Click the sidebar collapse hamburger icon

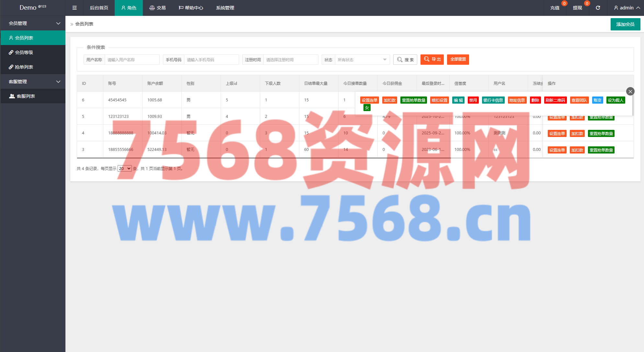(75, 8)
